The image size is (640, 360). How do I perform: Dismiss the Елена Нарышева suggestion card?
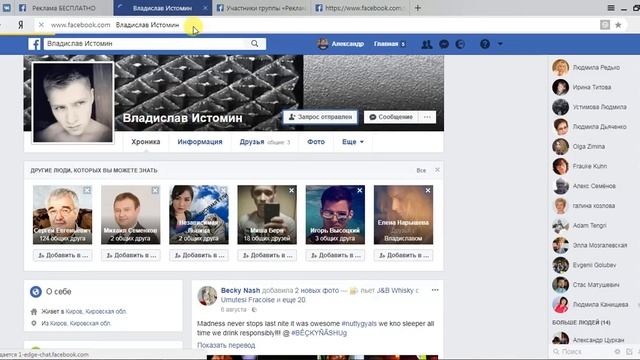428,190
